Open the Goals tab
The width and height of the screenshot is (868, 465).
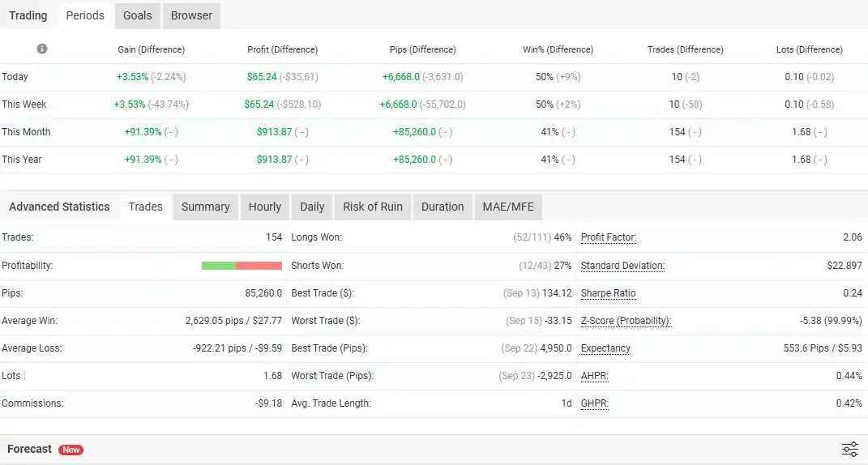pos(137,15)
